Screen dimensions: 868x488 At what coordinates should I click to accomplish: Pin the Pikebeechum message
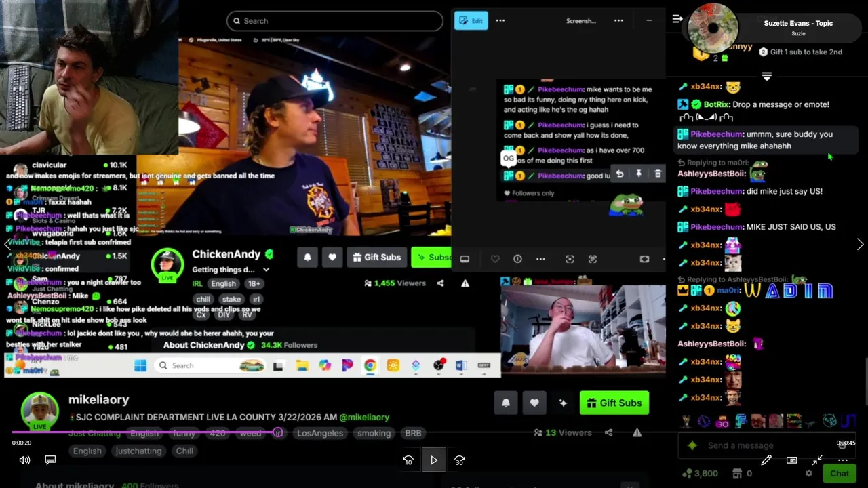pyautogui.click(x=639, y=174)
